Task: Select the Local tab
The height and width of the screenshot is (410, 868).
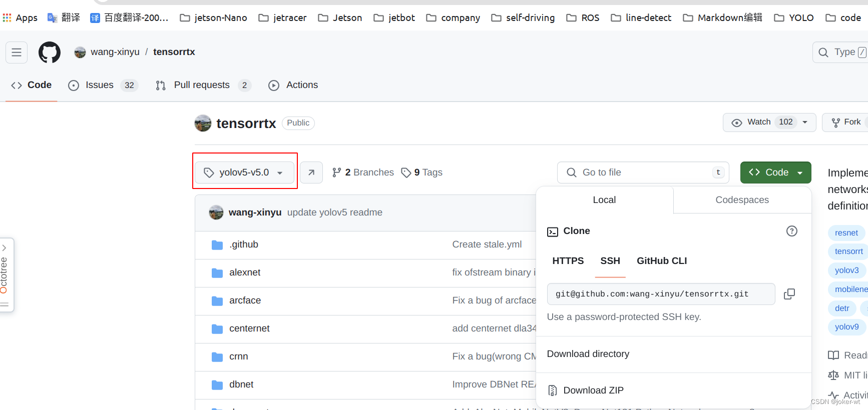Action: [x=604, y=200]
